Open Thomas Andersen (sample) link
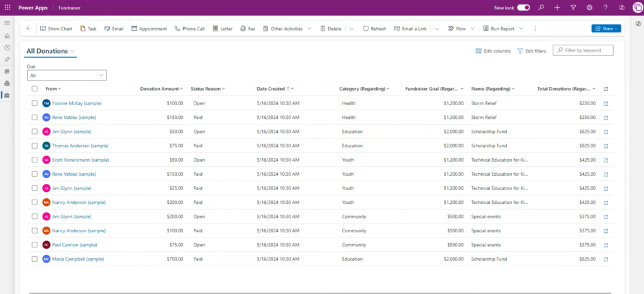This screenshot has width=644, height=294. coord(80,145)
